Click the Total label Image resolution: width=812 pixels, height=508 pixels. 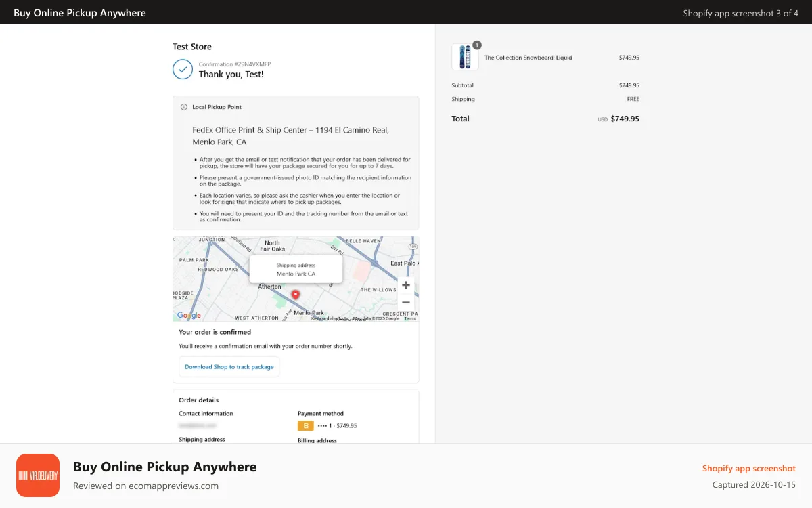tap(461, 119)
